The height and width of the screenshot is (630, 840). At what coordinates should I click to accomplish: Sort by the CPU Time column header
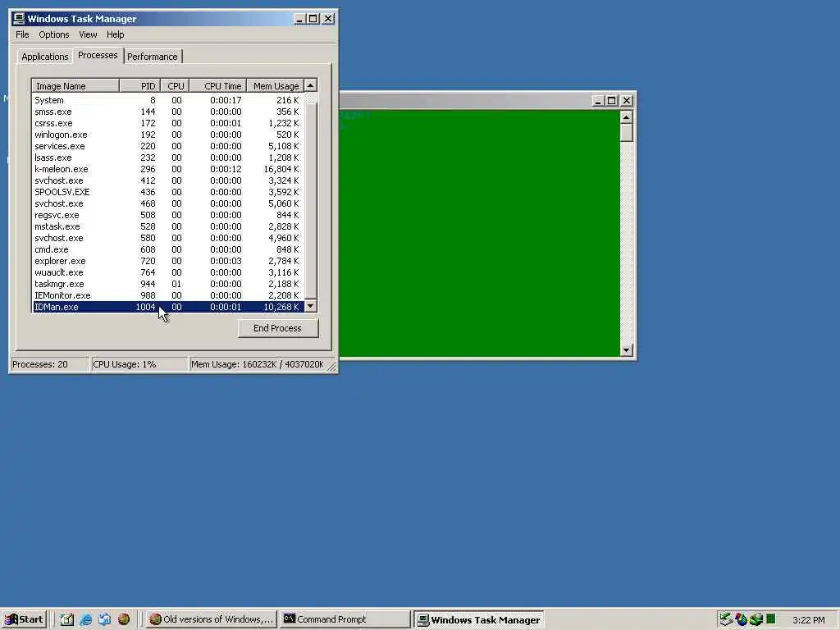tap(218, 85)
